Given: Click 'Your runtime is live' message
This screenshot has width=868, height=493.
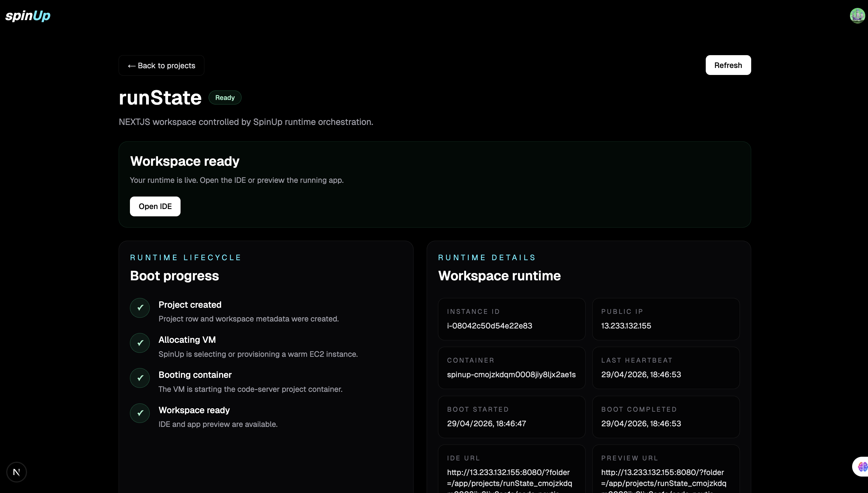Looking at the screenshot, I should [x=237, y=180].
